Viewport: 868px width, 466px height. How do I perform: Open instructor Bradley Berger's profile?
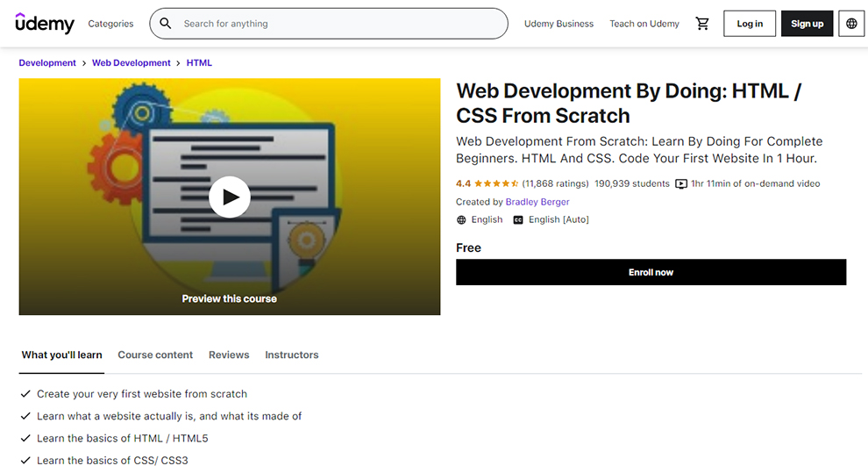coord(537,202)
